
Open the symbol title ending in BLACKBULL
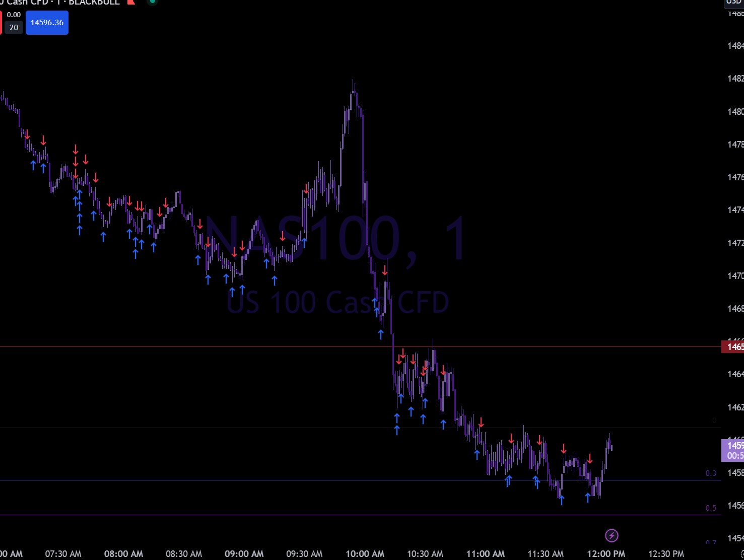pos(60,3)
